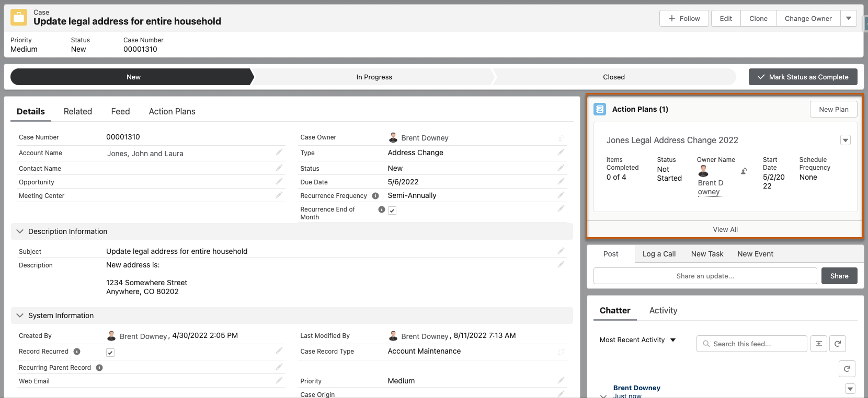The image size is (868, 398).
Task: Toggle the Record Recurred checkbox
Action: 110,353
